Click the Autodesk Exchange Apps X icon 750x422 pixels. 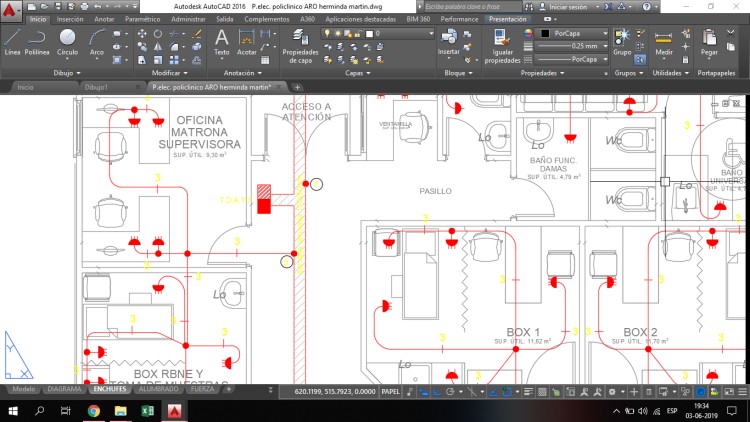608,7
